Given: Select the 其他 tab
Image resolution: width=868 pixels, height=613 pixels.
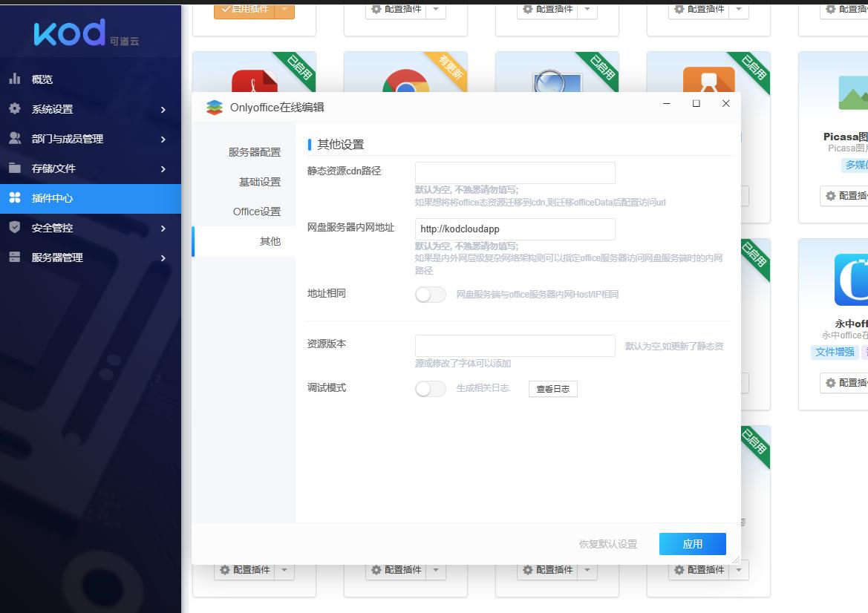Looking at the screenshot, I should (244, 241).
